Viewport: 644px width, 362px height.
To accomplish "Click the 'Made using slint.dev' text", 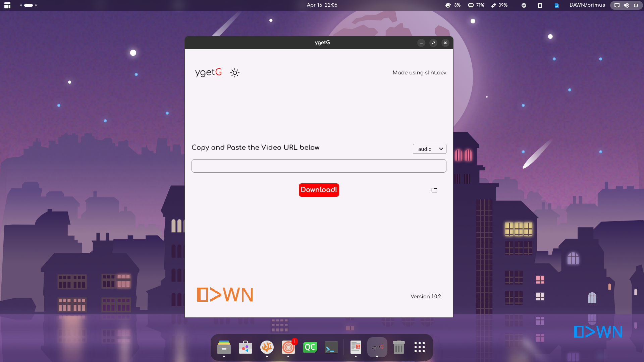I will [419, 73].
